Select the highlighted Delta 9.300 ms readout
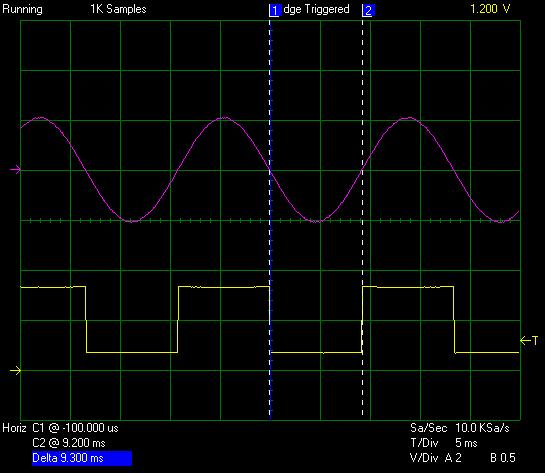545x473 pixels. (x=82, y=458)
